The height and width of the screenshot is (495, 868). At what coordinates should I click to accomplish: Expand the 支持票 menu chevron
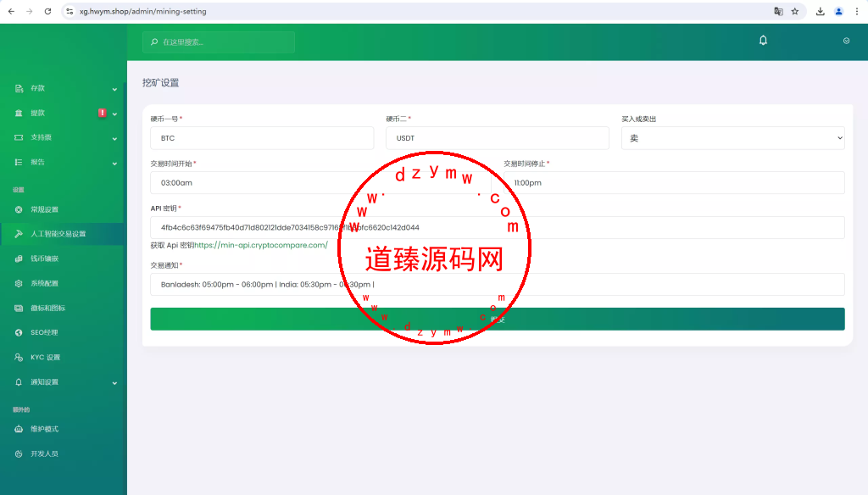pos(114,139)
